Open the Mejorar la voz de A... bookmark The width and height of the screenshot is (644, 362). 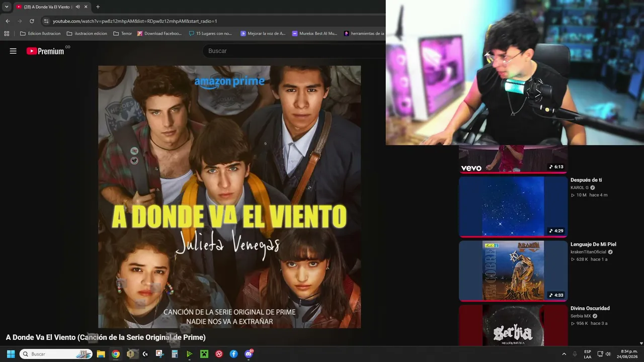[263, 34]
